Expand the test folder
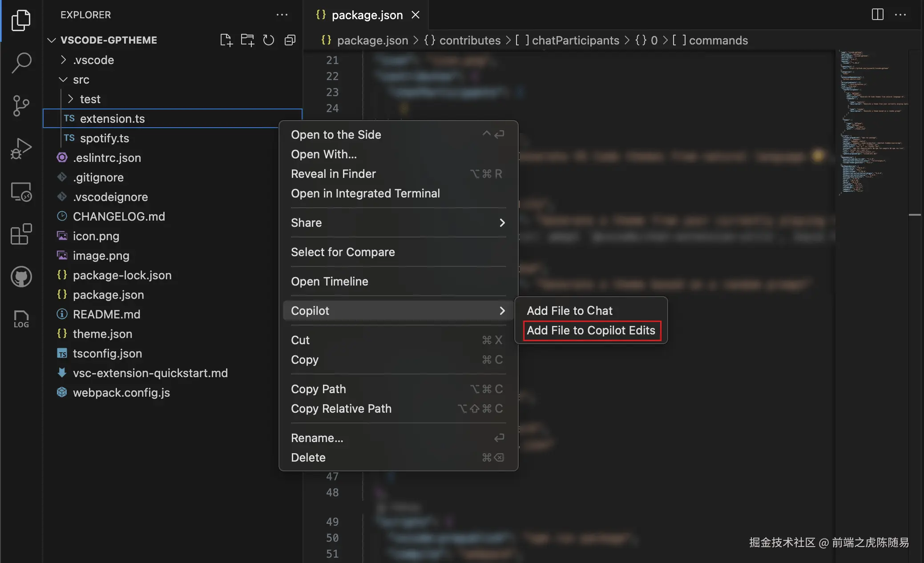924x563 pixels. click(90, 99)
